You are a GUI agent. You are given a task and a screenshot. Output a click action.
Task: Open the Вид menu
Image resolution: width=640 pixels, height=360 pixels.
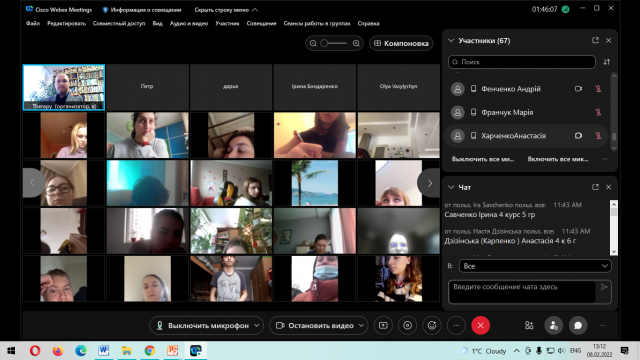[158, 23]
